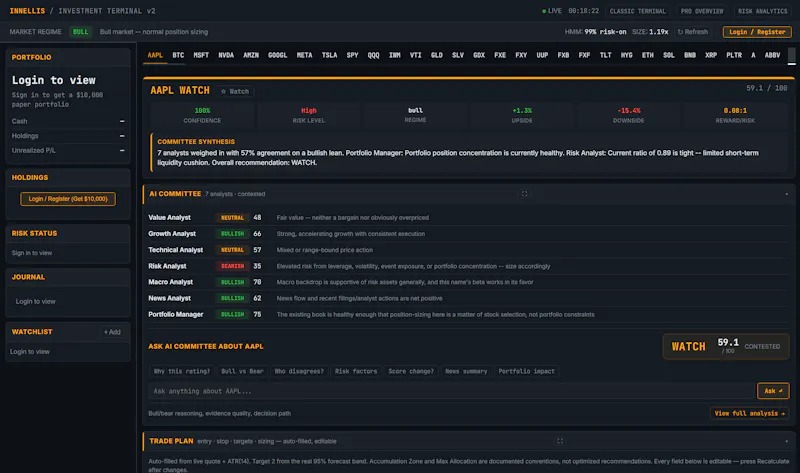The width and height of the screenshot is (800, 473).
Task: Click the Technical Analyst row
Action: pyautogui.click(x=467, y=250)
